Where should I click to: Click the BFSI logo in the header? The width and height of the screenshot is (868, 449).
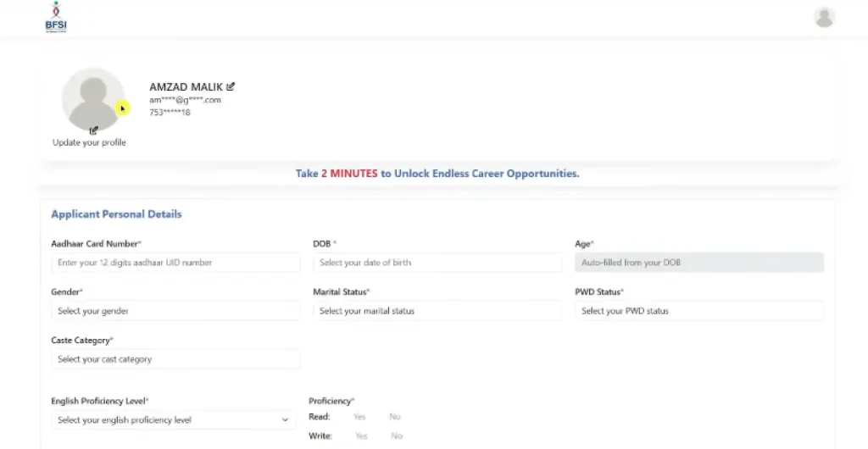coord(55,17)
